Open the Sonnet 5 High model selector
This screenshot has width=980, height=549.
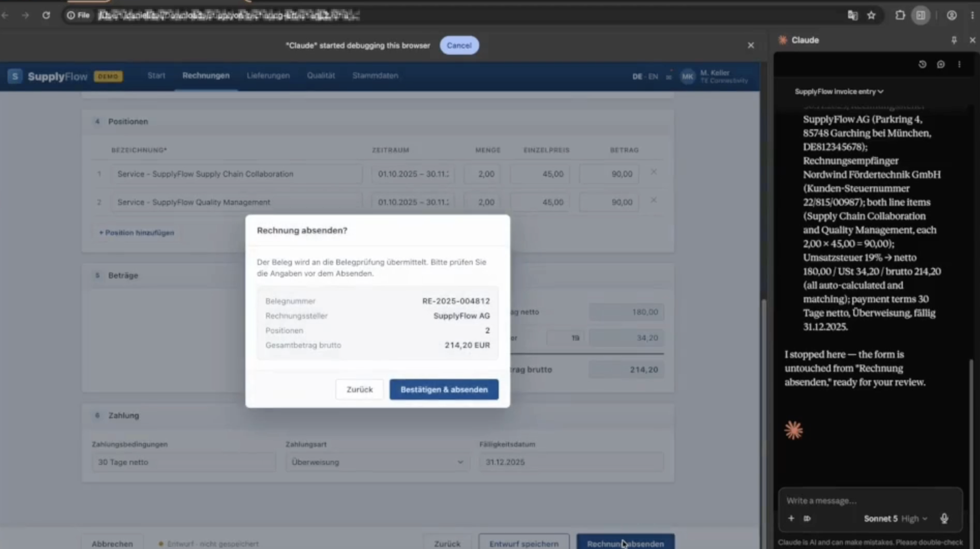point(896,518)
